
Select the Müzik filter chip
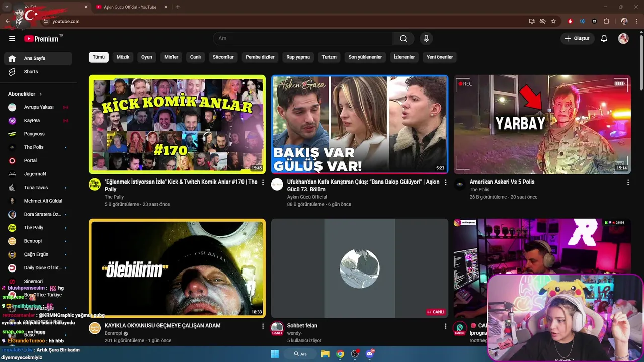[x=123, y=57]
